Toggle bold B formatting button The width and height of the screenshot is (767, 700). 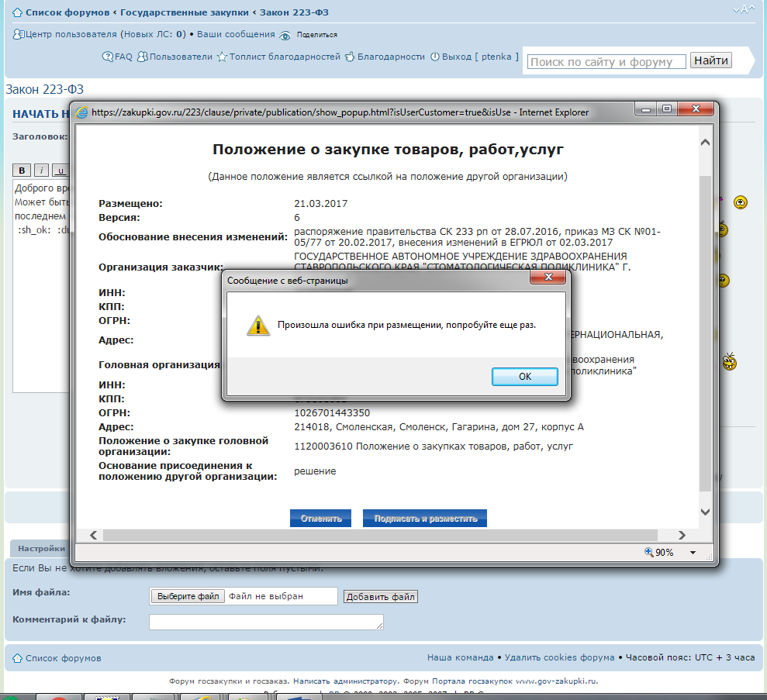[x=22, y=171]
